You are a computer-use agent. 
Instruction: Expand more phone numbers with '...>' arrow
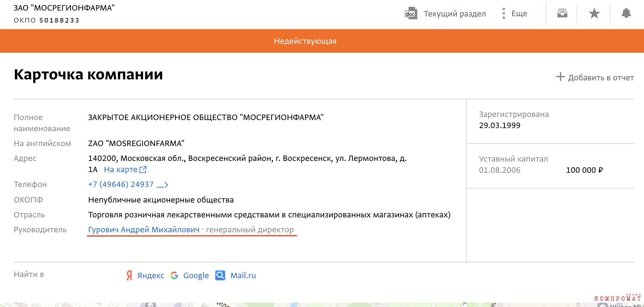click(x=163, y=185)
